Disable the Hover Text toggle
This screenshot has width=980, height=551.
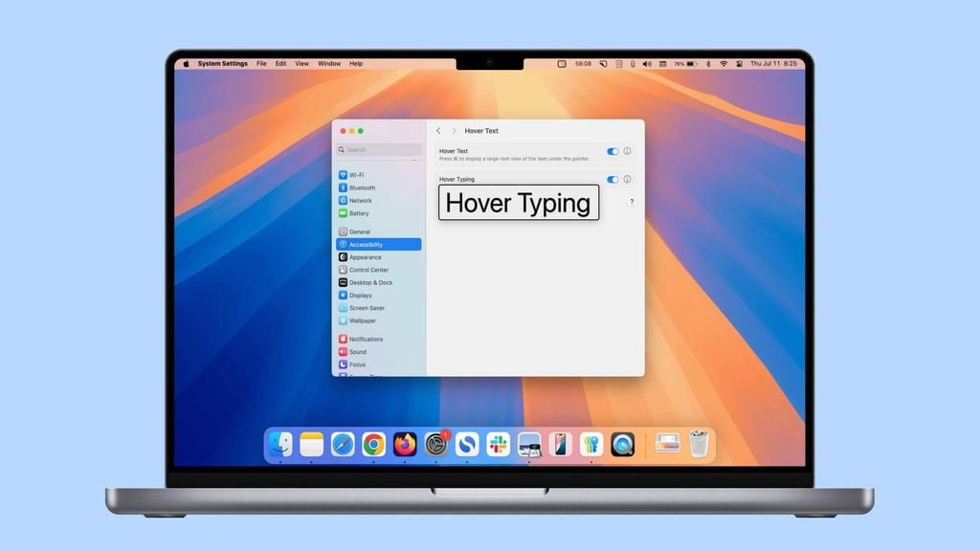pos(613,151)
